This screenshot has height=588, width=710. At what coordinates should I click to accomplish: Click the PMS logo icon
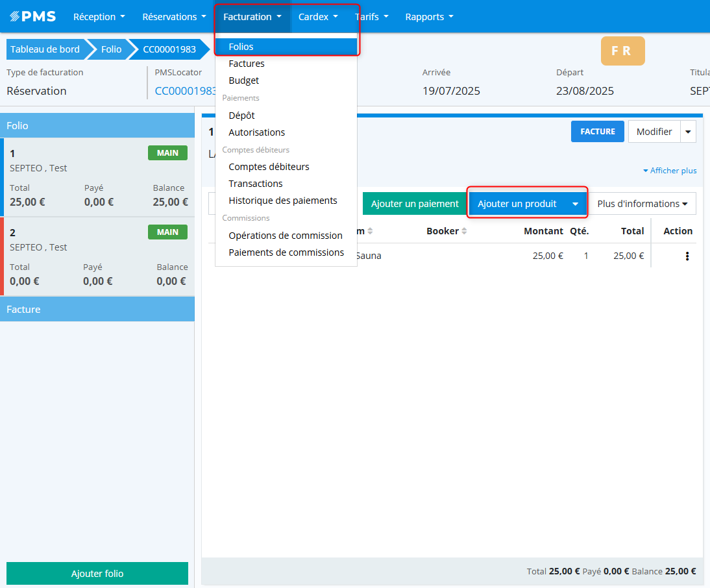[32, 17]
